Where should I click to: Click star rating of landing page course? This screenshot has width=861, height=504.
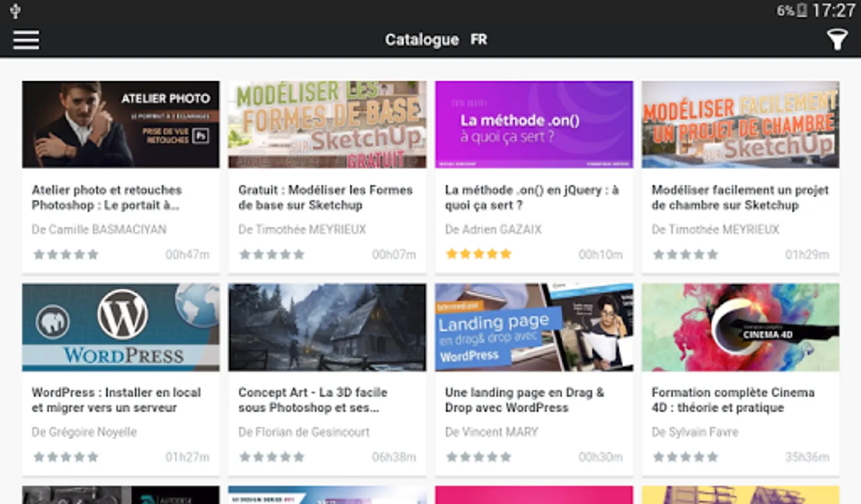tap(479, 457)
